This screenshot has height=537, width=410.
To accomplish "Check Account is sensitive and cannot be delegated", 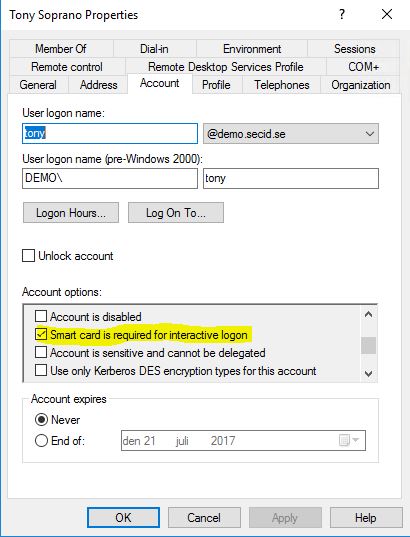I will click(41, 352).
